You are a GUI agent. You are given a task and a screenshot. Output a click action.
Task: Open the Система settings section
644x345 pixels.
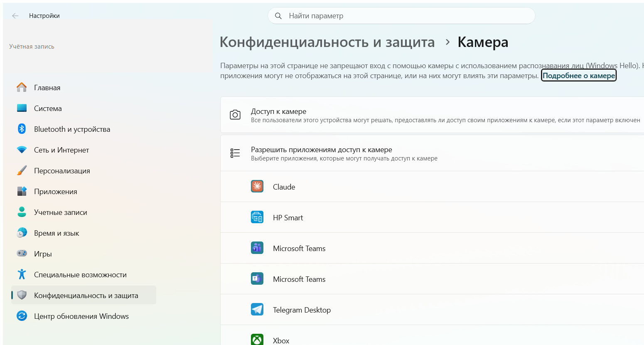coord(84,108)
